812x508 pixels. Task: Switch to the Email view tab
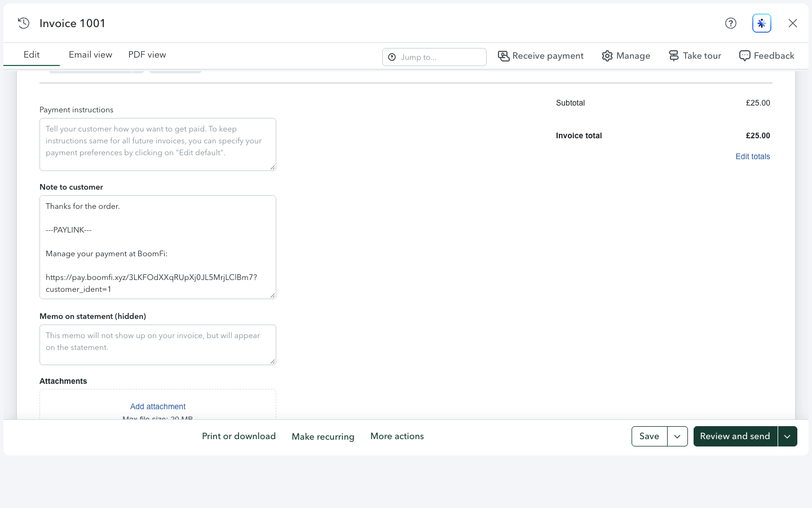pyautogui.click(x=90, y=55)
